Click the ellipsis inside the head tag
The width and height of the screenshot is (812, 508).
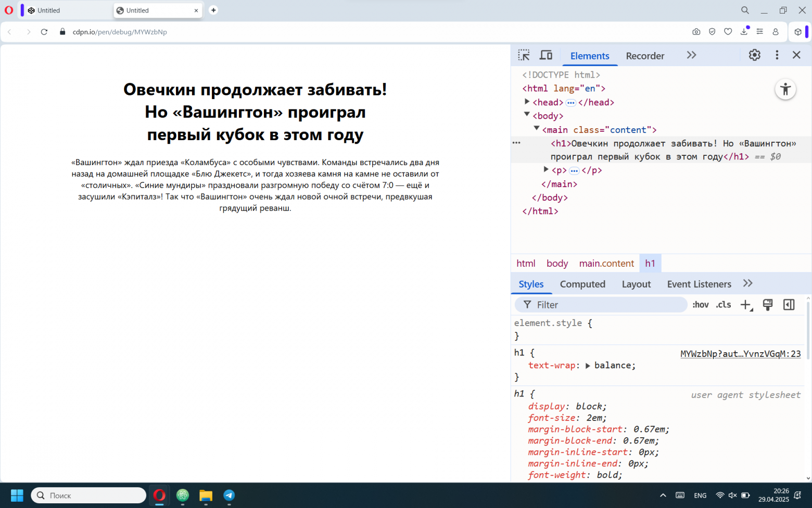tap(570, 103)
